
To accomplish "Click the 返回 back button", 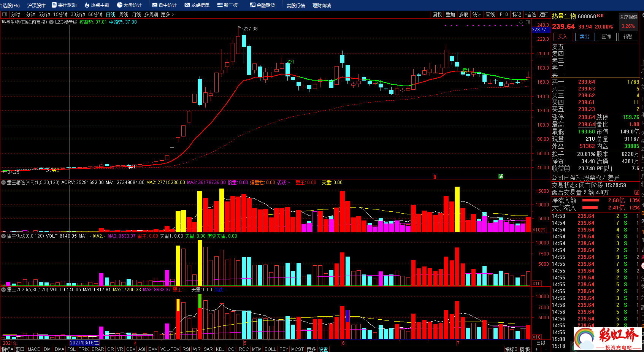I will [x=544, y=14].
